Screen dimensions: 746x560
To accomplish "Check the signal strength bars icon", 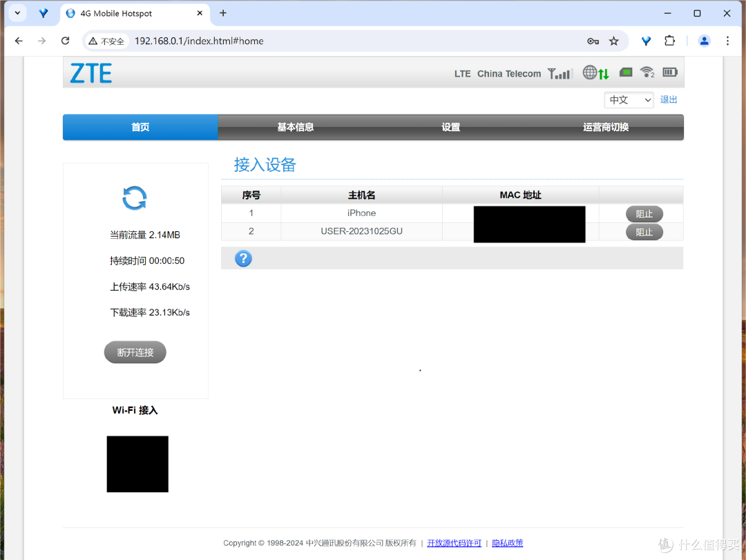I will coord(559,73).
